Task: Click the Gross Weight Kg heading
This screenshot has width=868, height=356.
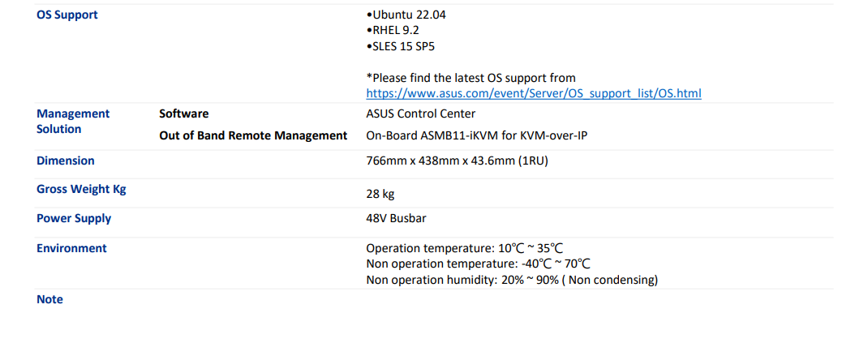Action: [81, 189]
